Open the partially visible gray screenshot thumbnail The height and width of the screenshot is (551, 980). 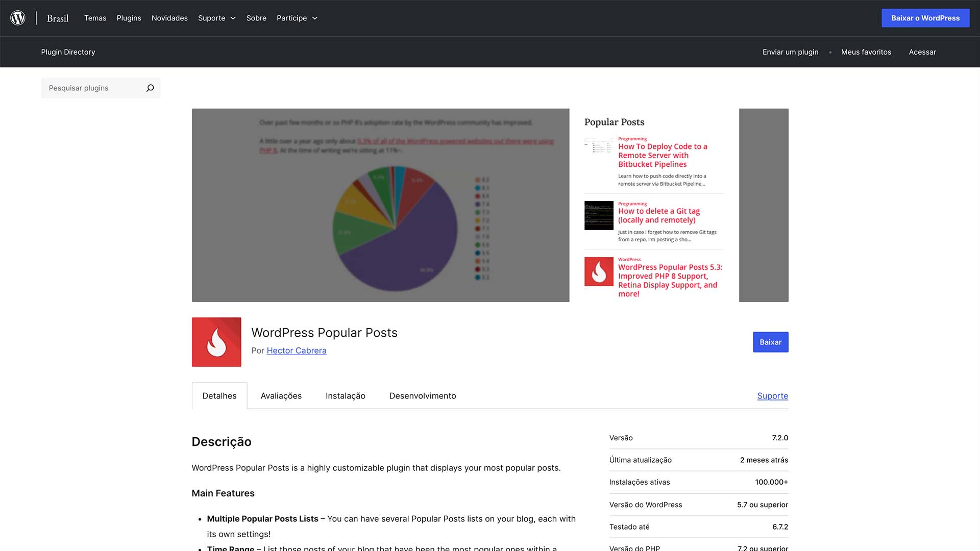(764, 205)
